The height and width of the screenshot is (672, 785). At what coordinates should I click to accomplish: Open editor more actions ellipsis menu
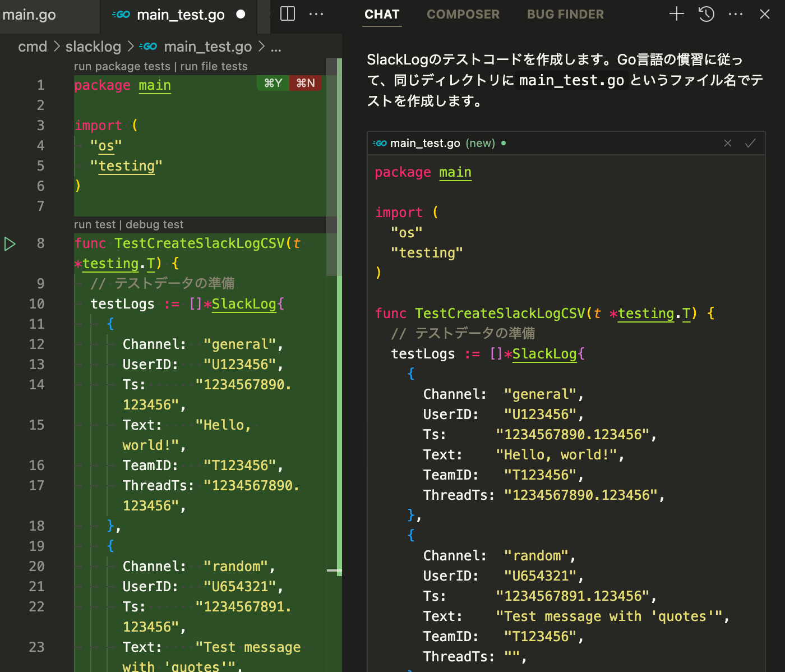316,14
